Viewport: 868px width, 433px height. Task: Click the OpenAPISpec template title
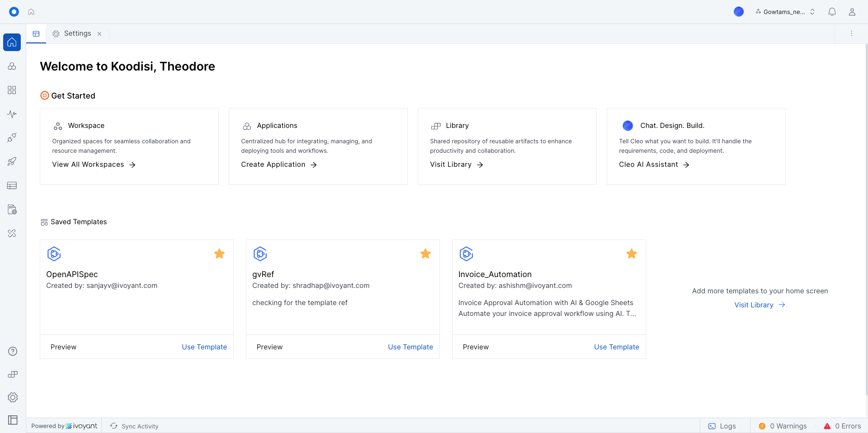[x=72, y=274]
